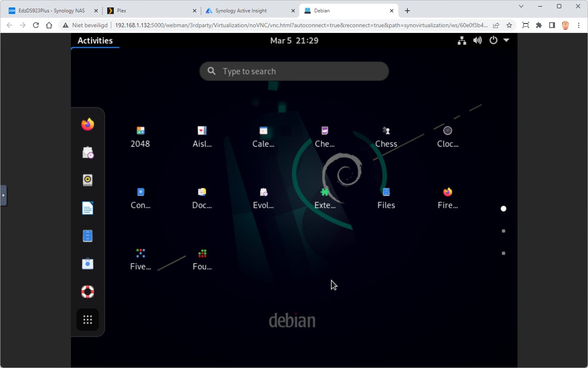Open the Con... contacts app
Image resolution: width=588 pixels, height=368 pixels.
[x=140, y=198]
